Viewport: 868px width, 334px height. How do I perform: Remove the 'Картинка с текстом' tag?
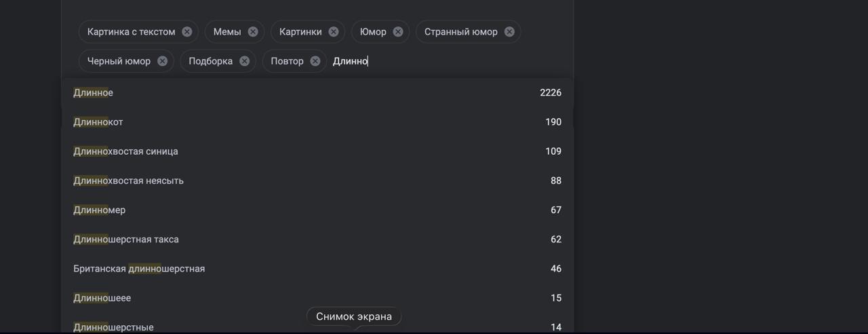[x=187, y=32]
